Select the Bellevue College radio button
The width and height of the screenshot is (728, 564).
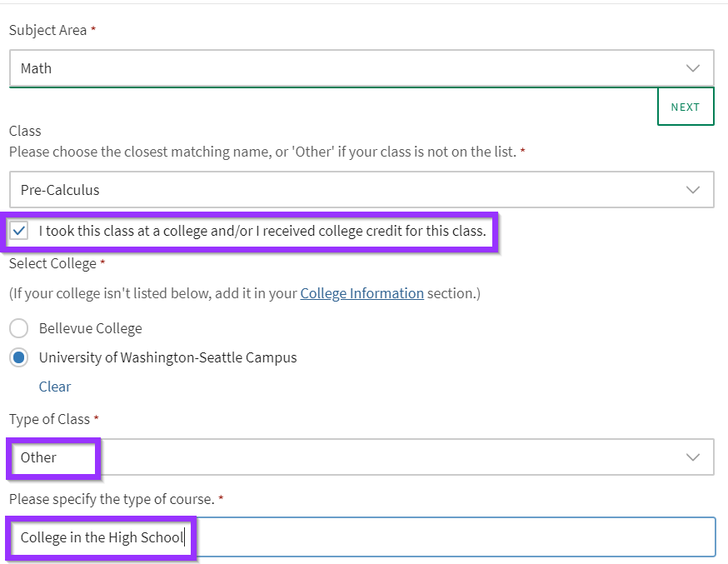pos(19,328)
